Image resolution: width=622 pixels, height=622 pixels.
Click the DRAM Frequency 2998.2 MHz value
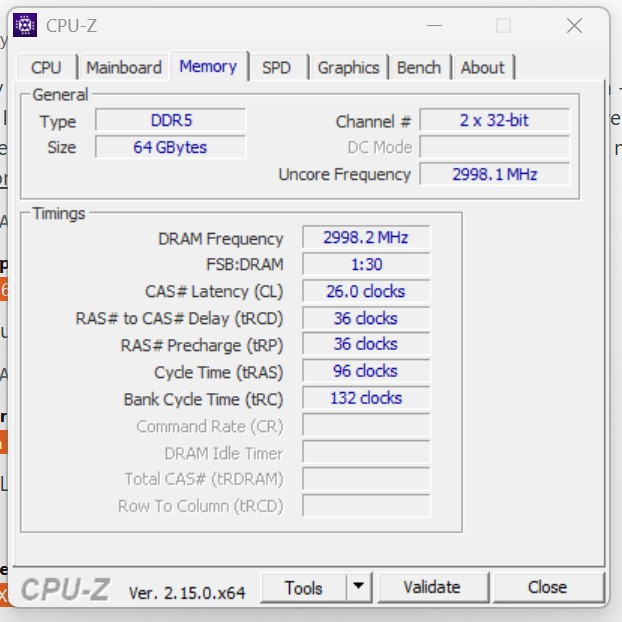(x=366, y=238)
